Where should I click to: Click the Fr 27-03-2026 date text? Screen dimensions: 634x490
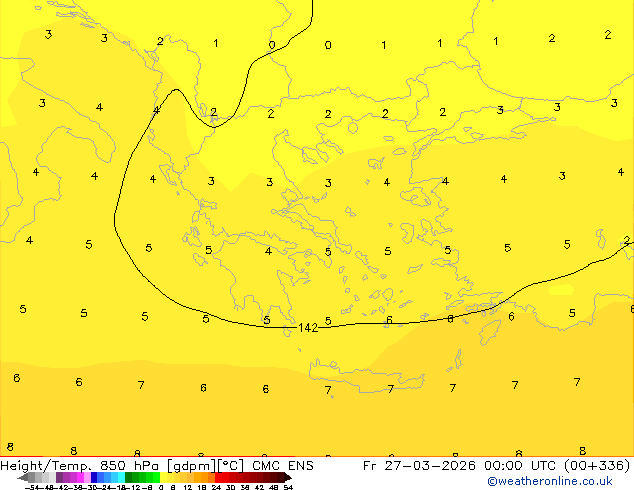(419, 466)
